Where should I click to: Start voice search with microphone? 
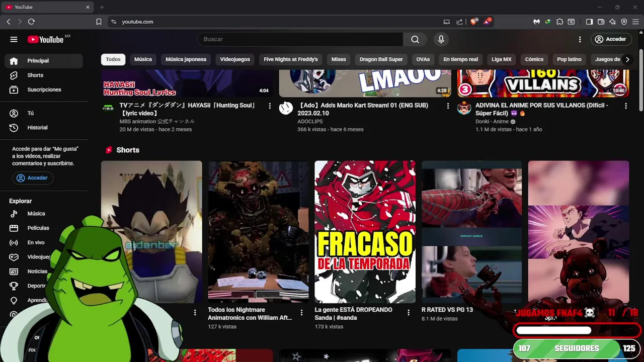[441, 39]
